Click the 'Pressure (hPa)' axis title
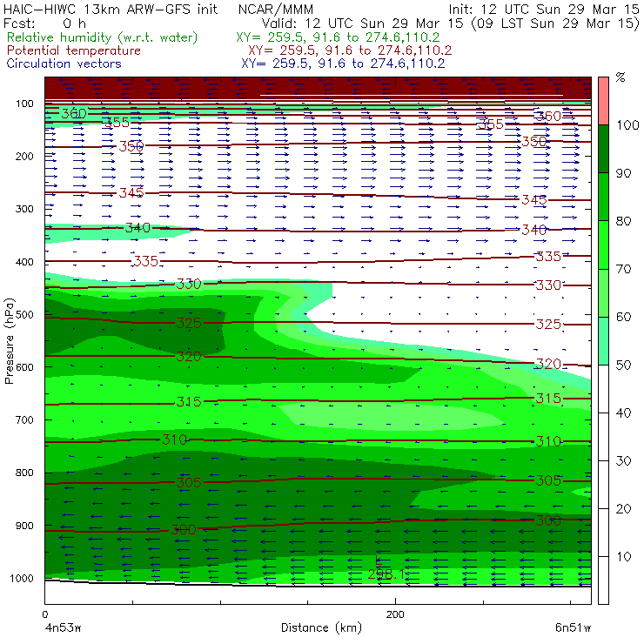The width and height of the screenshot is (644, 644). (x=9, y=341)
